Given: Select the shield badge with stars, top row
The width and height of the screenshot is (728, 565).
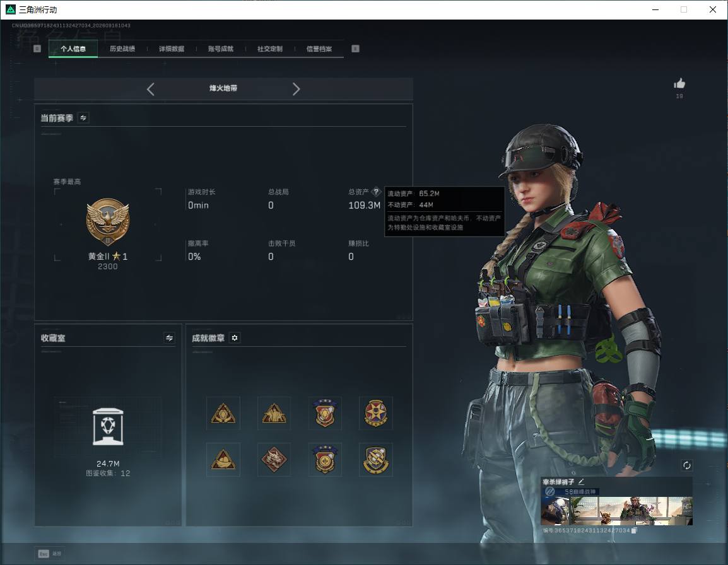Looking at the screenshot, I should coord(325,413).
